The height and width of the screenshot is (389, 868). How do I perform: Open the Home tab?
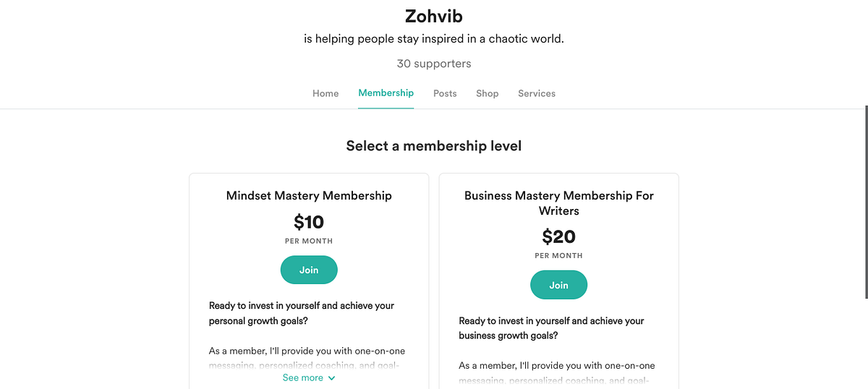click(x=325, y=93)
